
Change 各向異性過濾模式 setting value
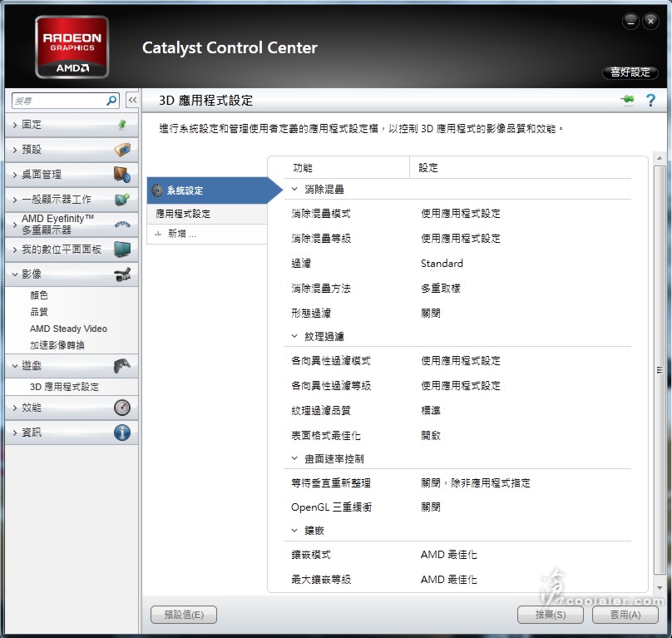point(460,360)
